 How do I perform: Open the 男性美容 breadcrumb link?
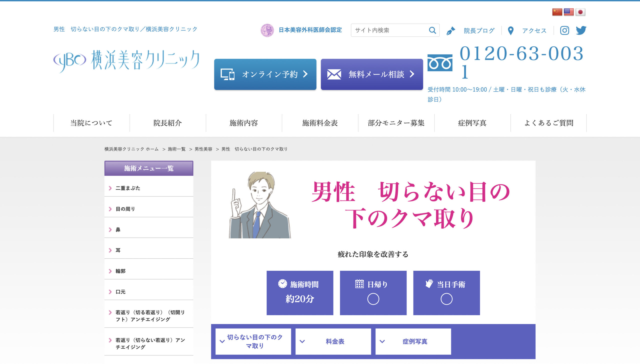[203, 149]
